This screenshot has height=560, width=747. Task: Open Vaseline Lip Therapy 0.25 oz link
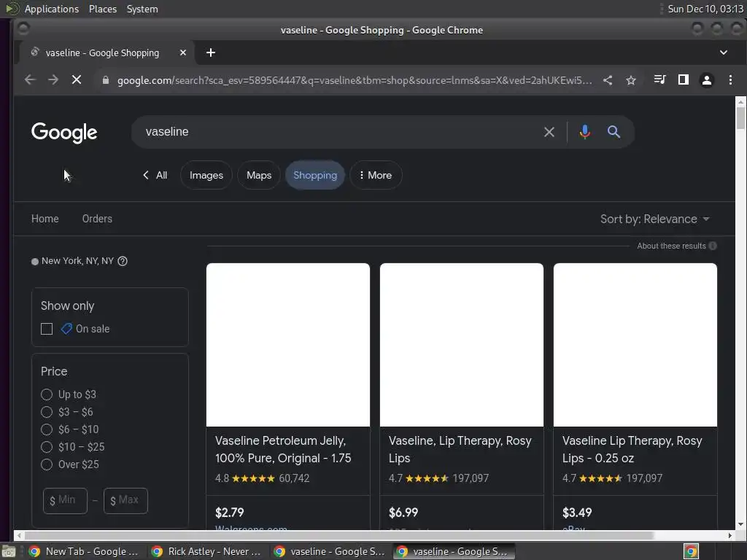coord(632,449)
